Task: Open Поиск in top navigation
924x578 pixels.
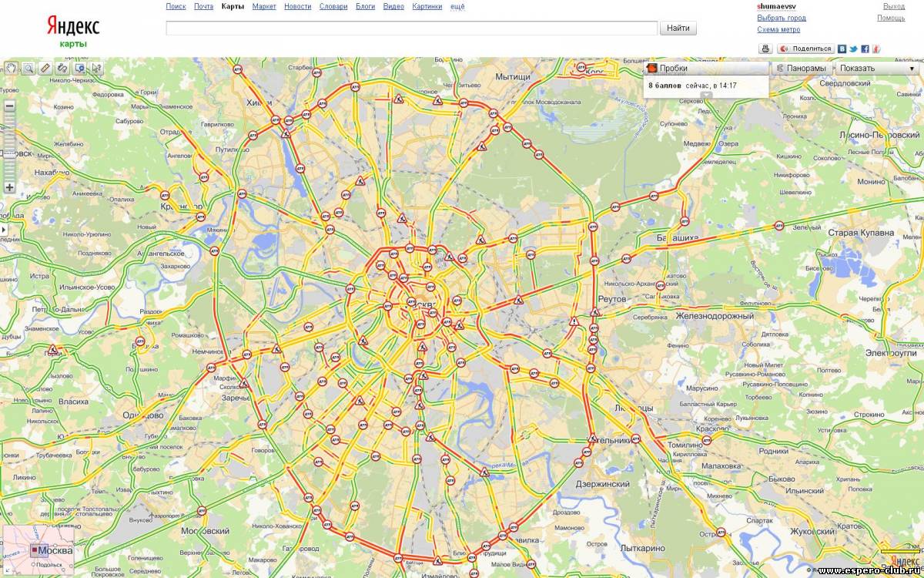Action: coord(176,6)
